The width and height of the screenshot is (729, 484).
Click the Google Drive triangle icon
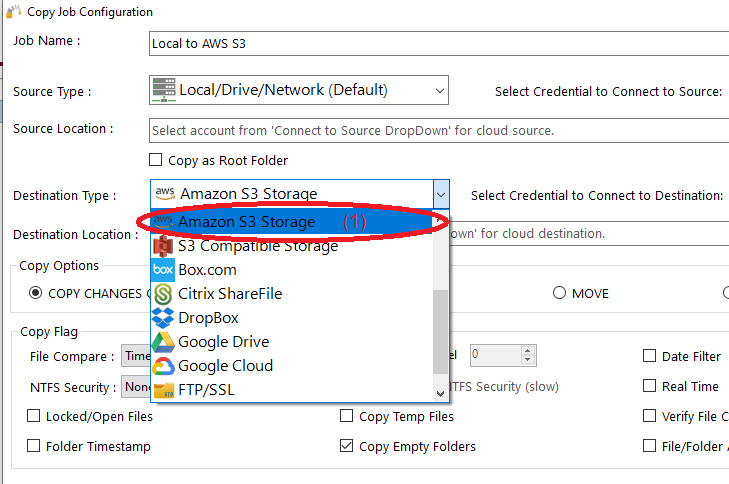[163, 342]
